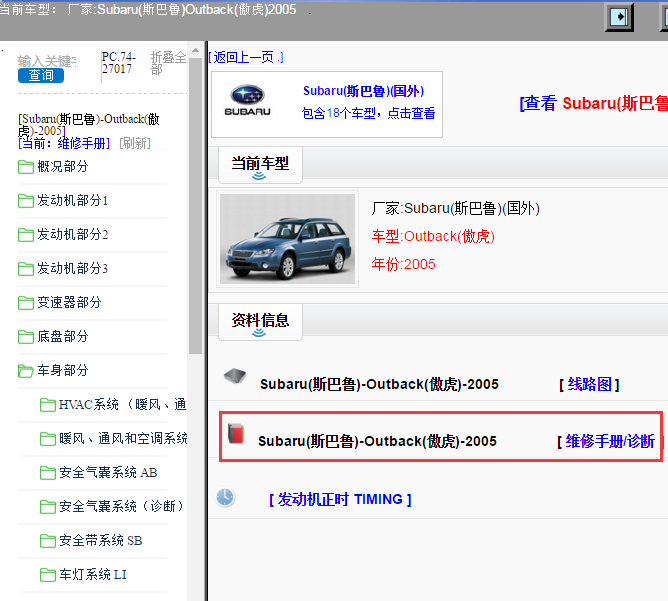Open 暖风、通风和空调系统 sub-item
This screenshot has width=668, height=601.
coord(123,438)
